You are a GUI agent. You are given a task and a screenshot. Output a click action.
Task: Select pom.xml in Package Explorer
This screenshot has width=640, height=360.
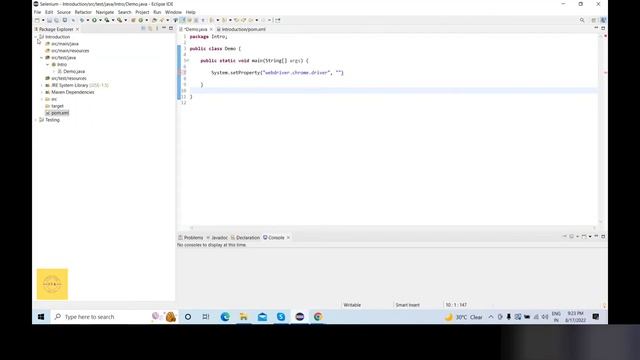[x=60, y=113]
